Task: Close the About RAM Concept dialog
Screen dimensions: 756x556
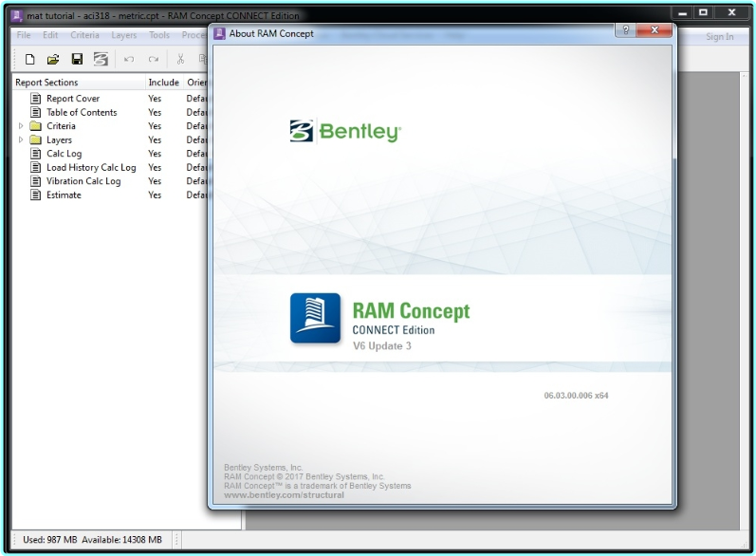Action: tap(655, 30)
